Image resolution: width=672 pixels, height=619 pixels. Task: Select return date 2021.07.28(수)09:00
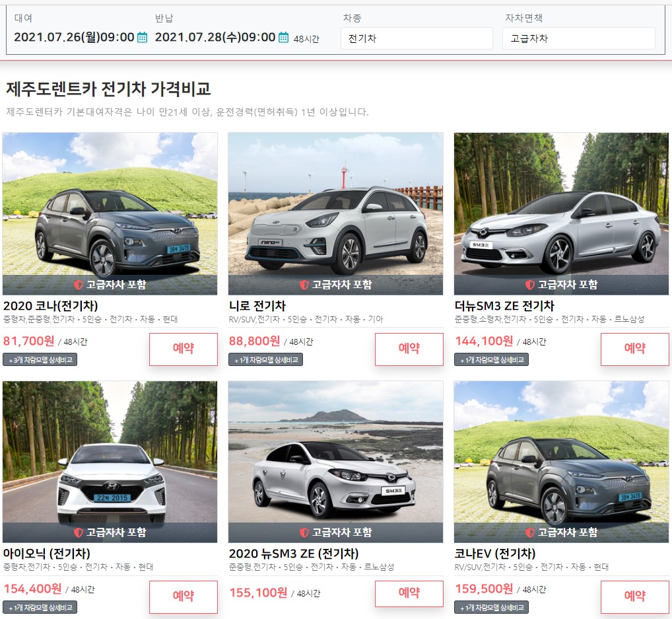pyautogui.click(x=215, y=37)
